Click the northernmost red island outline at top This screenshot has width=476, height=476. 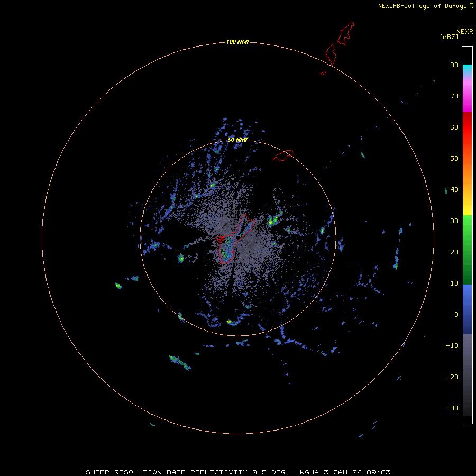pyautogui.click(x=346, y=33)
